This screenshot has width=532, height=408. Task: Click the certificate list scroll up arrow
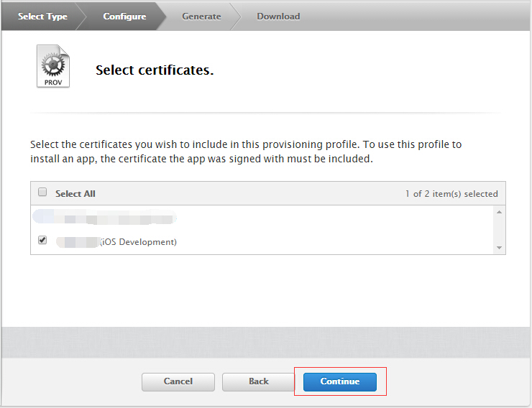[x=499, y=212]
